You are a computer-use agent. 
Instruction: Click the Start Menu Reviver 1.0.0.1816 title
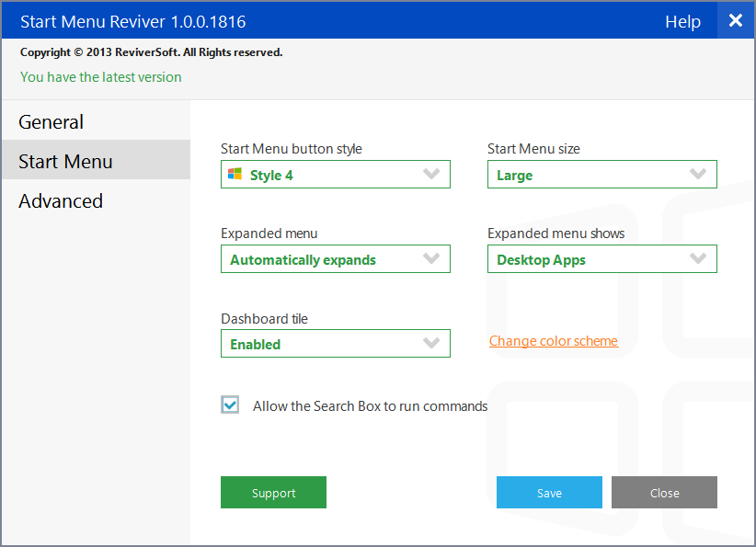tap(133, 22)
